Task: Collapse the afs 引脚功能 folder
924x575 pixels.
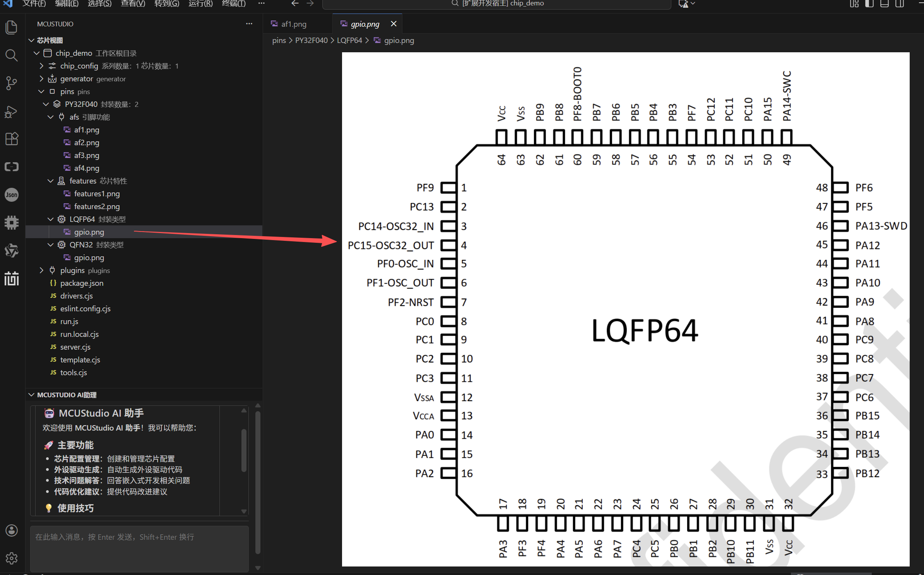Action: [x=51, y=117]
